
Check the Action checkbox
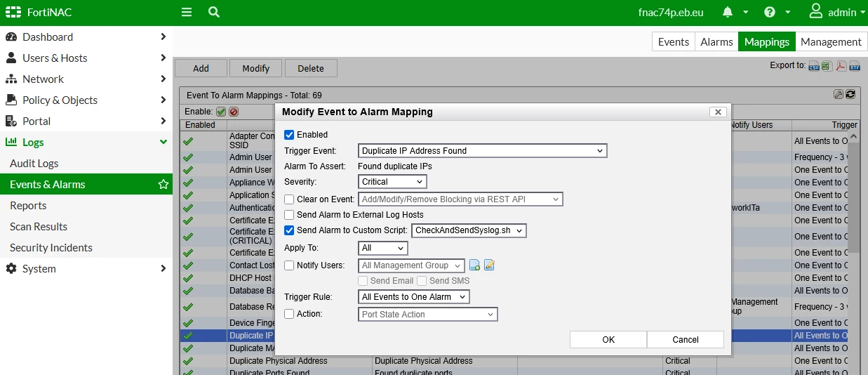[x=289, y=314]
